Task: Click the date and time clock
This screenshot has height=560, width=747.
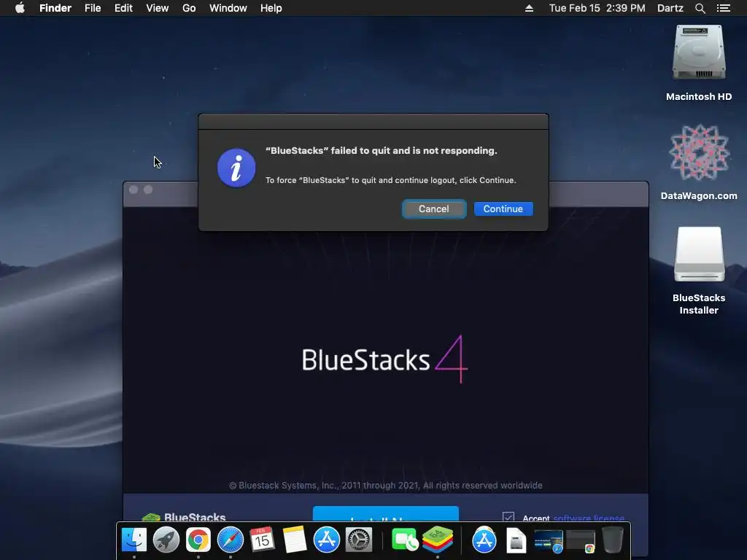Action: 597,8
